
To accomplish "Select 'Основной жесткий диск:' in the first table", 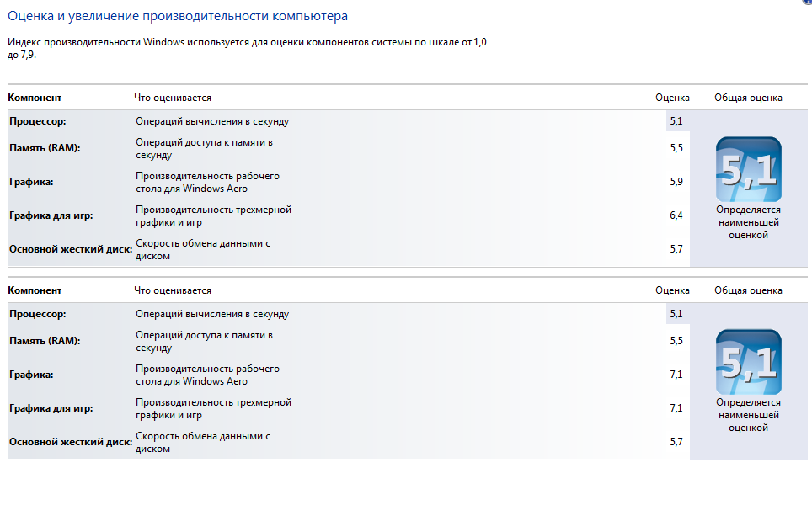I will point(71,249).
